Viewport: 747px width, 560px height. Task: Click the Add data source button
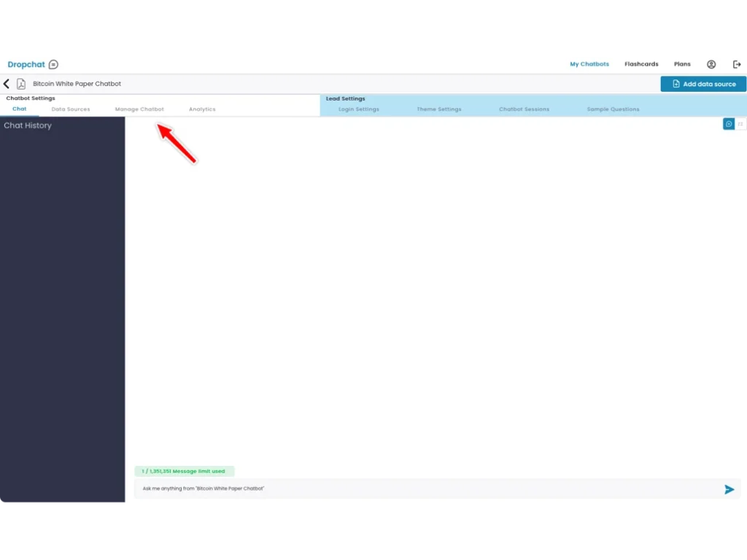[x=703, y=84]
